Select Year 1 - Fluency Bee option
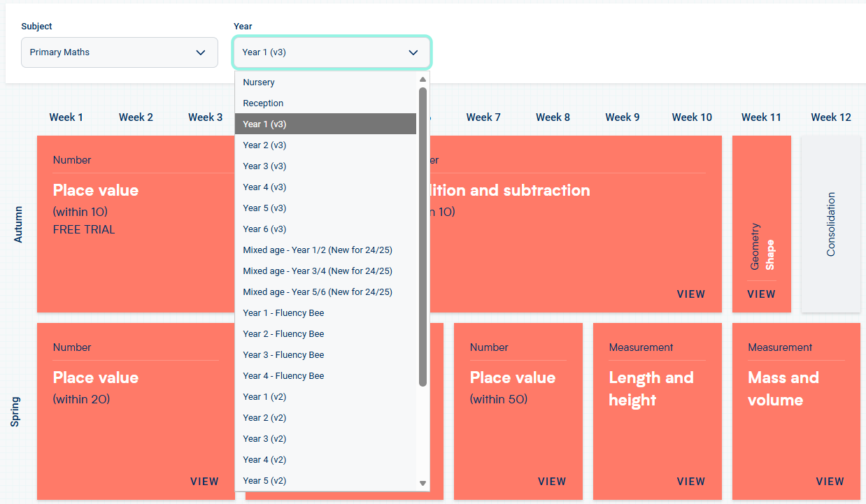The height and width of the screenshot is (504, 866). tap(283, 313)
